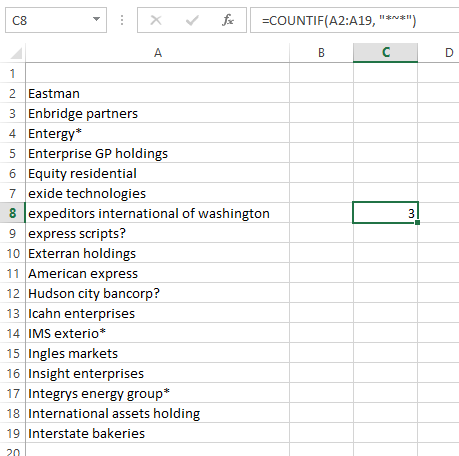Select column A header
Image resolution: width=459 pixels, height=456 pixels.
[x=158, y=53]
